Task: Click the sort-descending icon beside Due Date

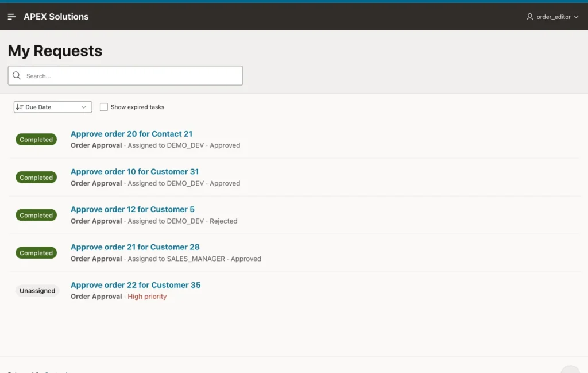Action: (x=20, y=107)
